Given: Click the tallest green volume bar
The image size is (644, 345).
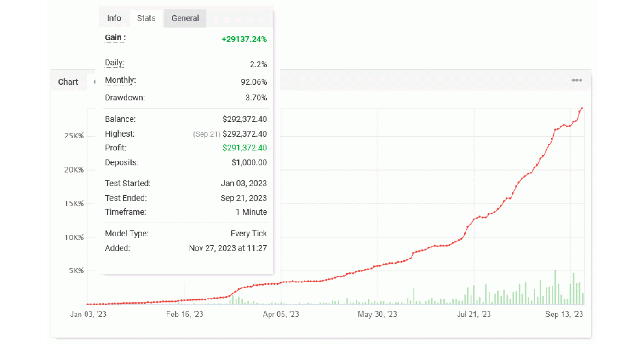Looking at the screenshot, I should 555,287.
